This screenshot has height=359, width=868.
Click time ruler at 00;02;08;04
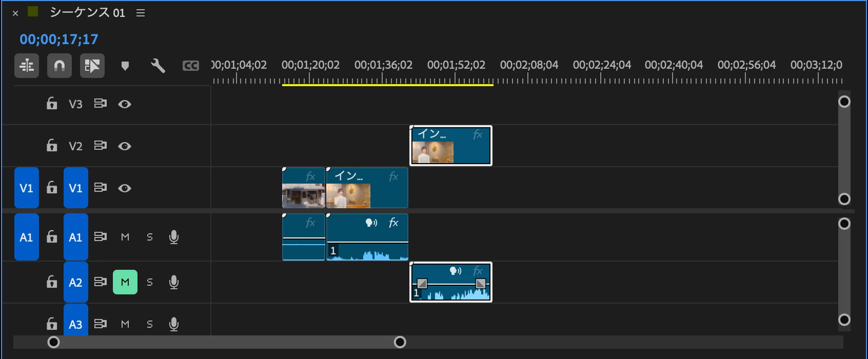[x=529, y=65]
